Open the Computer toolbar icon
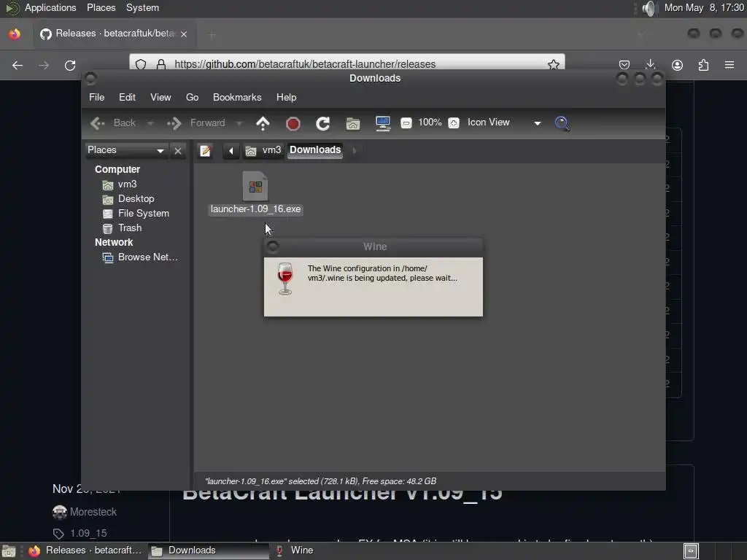Screen dimensions: 747x560 pyautogui.click(x=382, y=123)
